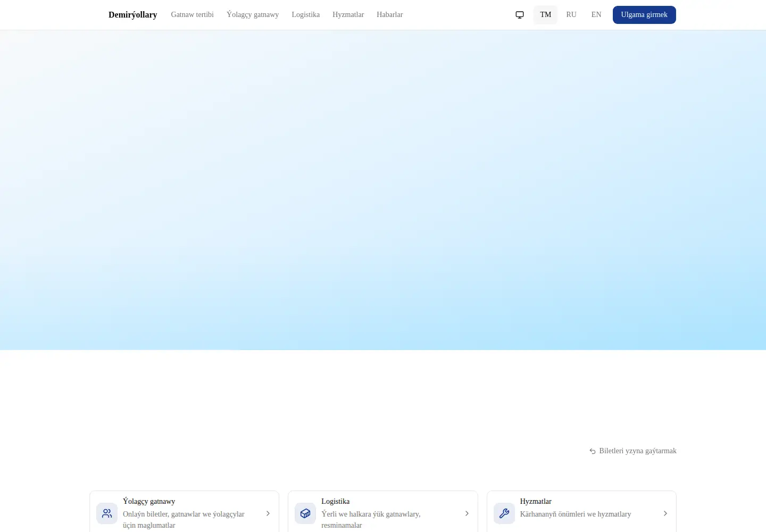Click the Ulgama girmek login button
This screenshot has height=532, width=766.
tap(644, 15)
